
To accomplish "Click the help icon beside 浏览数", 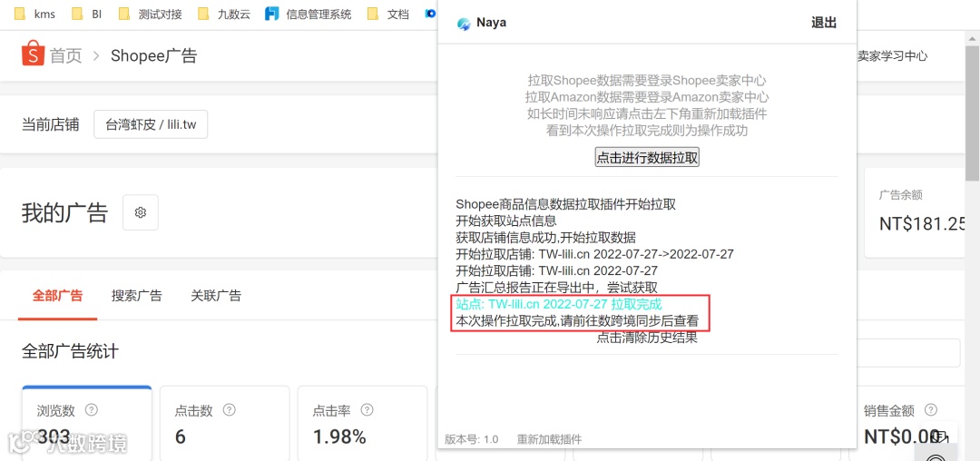I will [x=92, y=410].
